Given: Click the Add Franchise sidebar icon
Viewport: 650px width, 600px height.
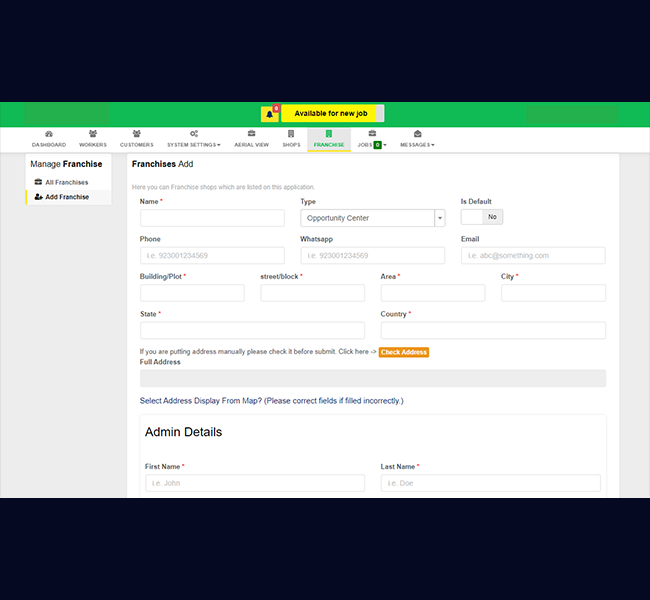Looking at the screenshot, I should tap(38, 197).
